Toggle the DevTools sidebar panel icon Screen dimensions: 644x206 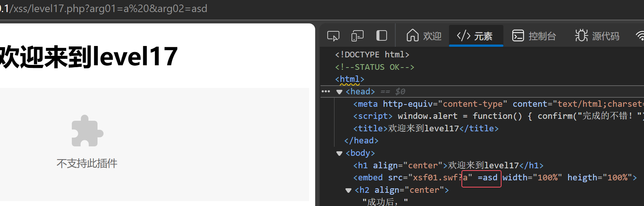click(x=382, y=36)
